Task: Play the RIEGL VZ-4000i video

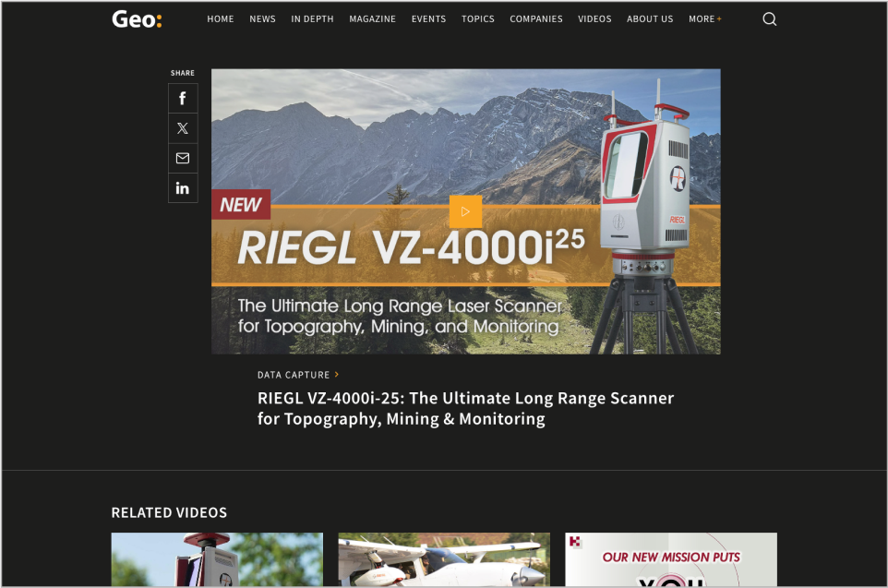Action: click(465, 211)
